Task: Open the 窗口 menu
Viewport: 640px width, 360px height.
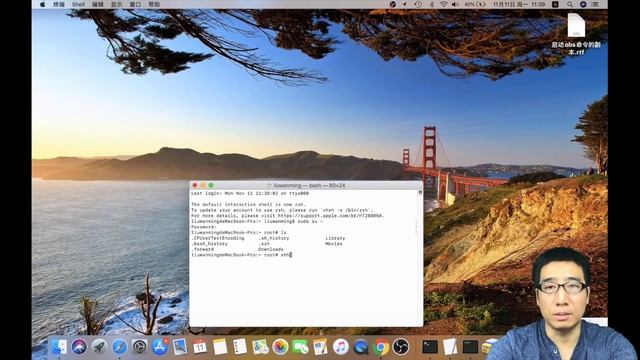Action: tap(136, 4)
